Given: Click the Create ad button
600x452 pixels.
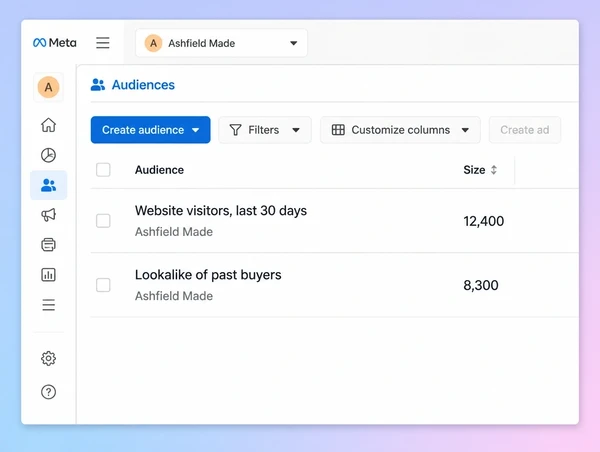Looking at the screenshot, I should [x=525, y=130].
